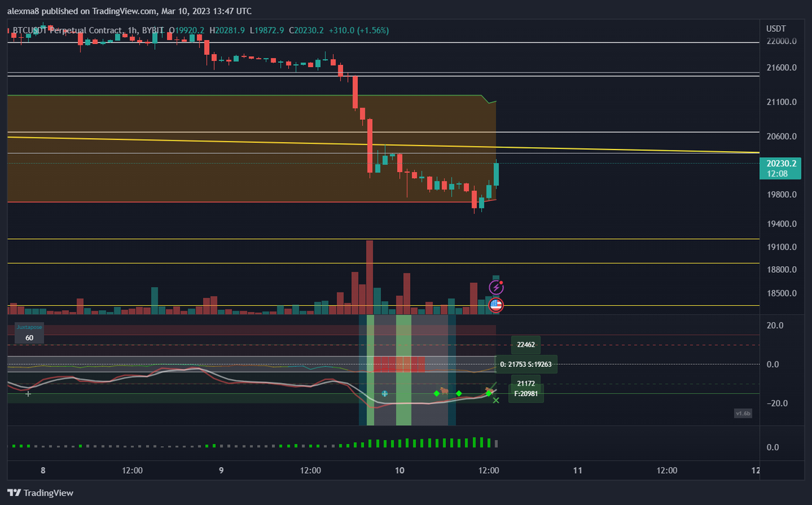Screen dimensions: 812x505
Task: Click the 12:00 label between dates 8 and 9
Action: (132, 471)
